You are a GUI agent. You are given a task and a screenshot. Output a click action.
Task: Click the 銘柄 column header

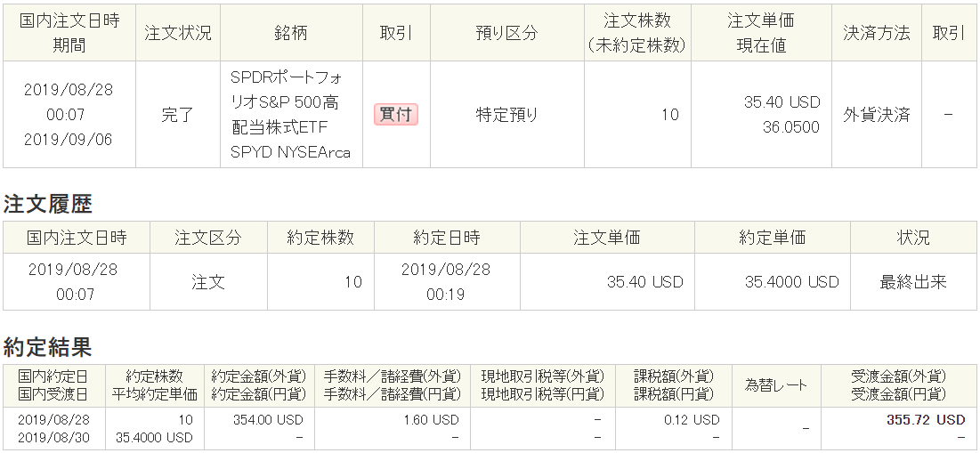[x=292, y=34]
